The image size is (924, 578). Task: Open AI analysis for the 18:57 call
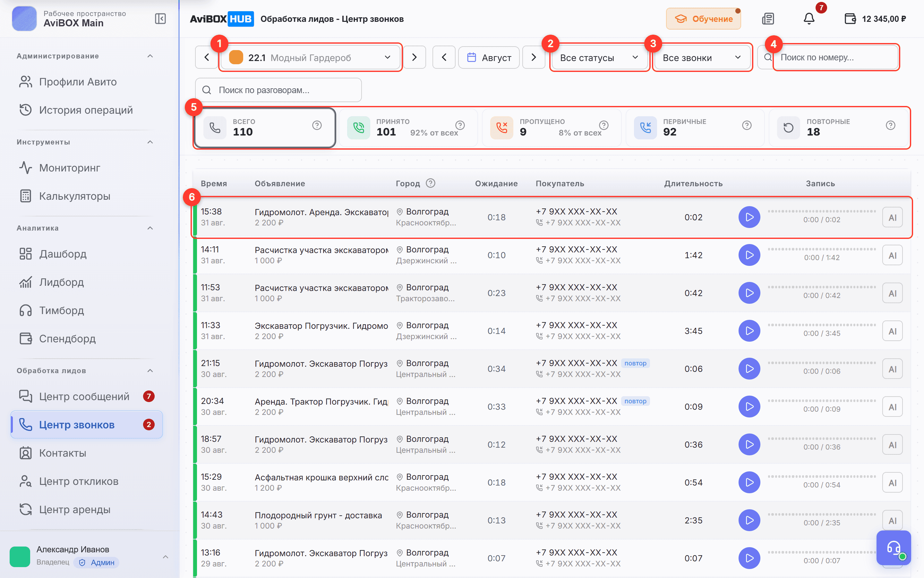[x=892, y=445]
